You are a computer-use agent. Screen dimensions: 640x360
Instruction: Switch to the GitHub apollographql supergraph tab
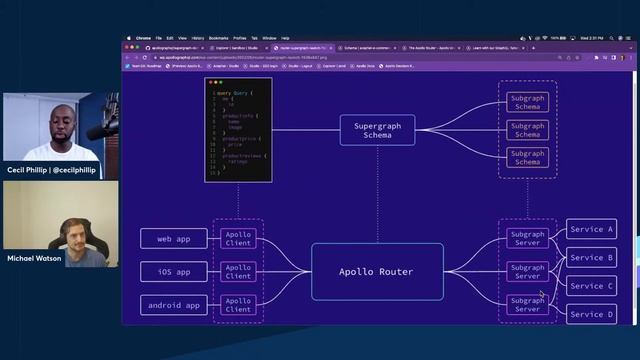tap(175, 48)
